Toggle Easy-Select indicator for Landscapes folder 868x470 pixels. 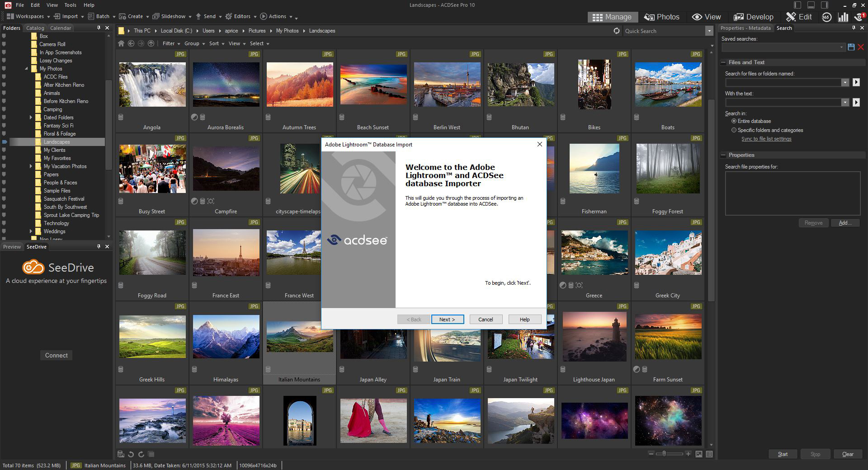coord(5,142)
